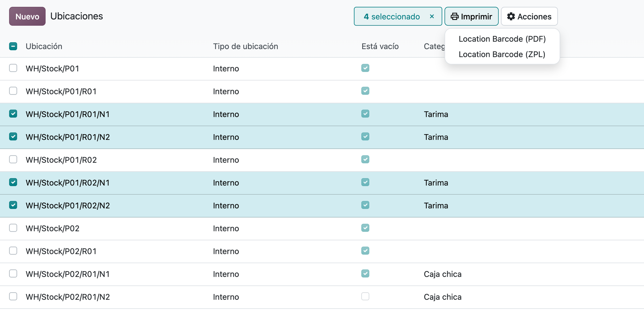Sort by the Está vacío column header
The image size is (644, 310).
380,46
